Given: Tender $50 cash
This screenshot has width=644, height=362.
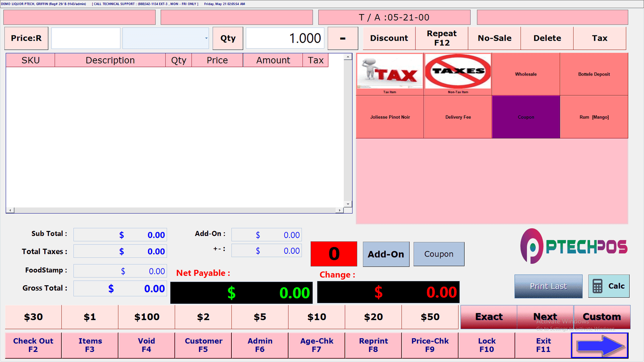Looking at the screenshot, I should (x=430, y=317).
